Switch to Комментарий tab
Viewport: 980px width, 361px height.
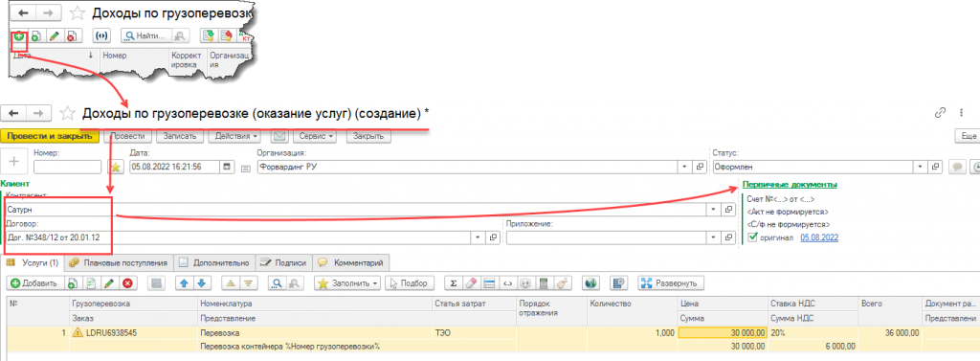tap(351, 262)
